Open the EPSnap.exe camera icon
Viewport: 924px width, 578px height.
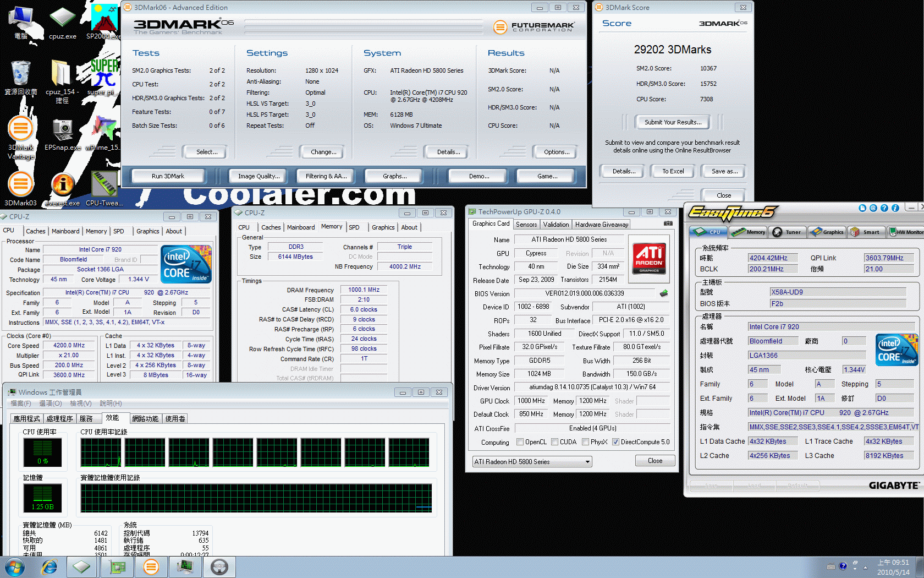(x=63, y=134)
